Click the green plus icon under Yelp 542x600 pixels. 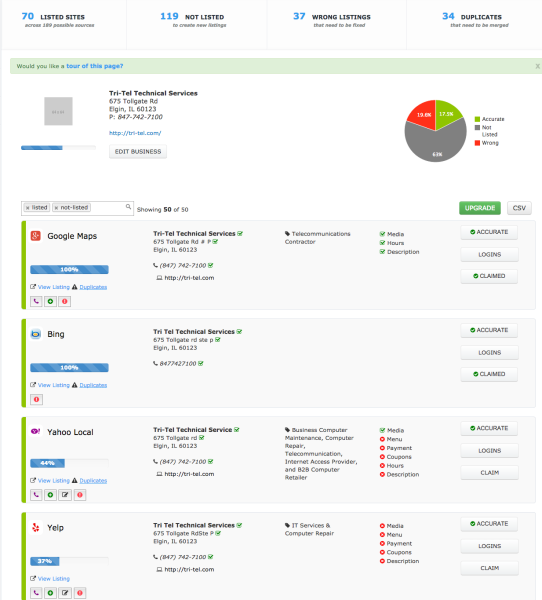[50, 593]
